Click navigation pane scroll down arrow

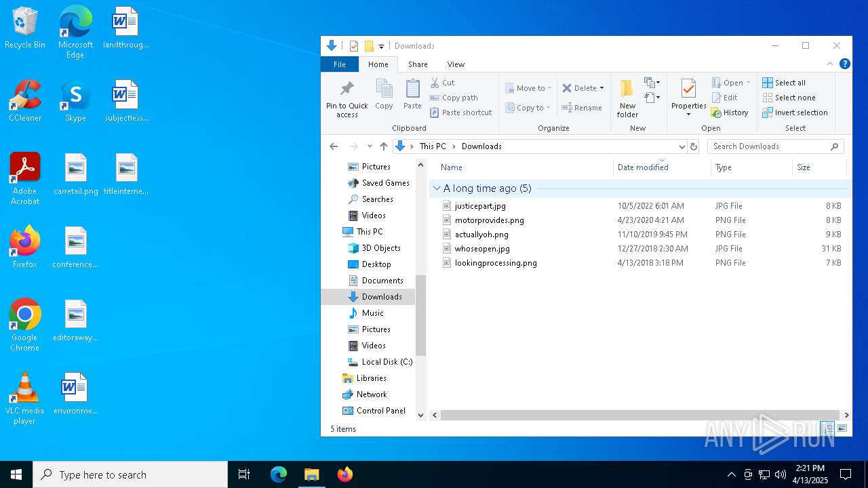click(x=420, y=415)
